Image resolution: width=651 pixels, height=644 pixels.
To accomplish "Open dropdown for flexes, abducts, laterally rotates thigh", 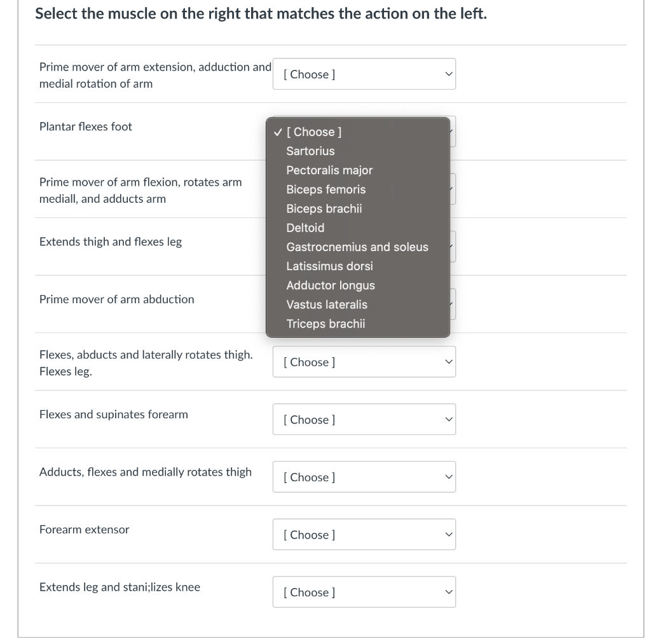I will click(364, 362).
